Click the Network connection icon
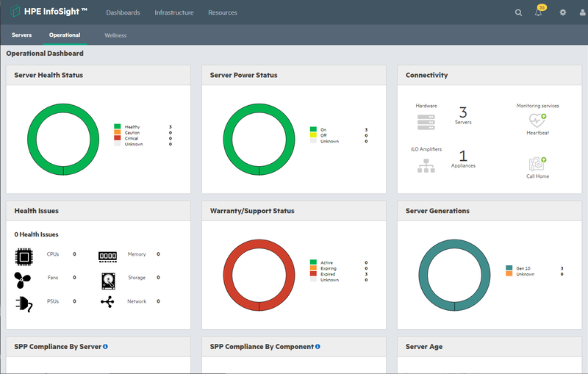 point(107,302)
